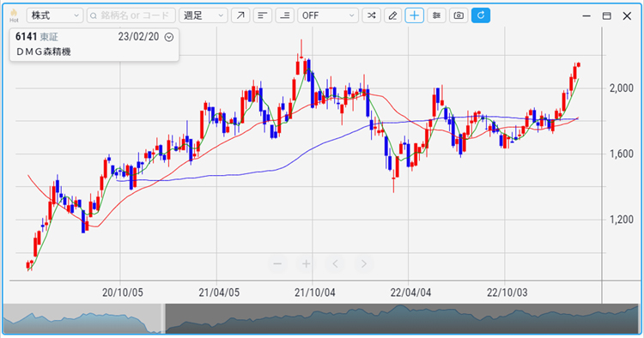Move chart to earlier dates with left arrow
The image size is (644, 338).
pyautogui.click(x=335, y=263)
